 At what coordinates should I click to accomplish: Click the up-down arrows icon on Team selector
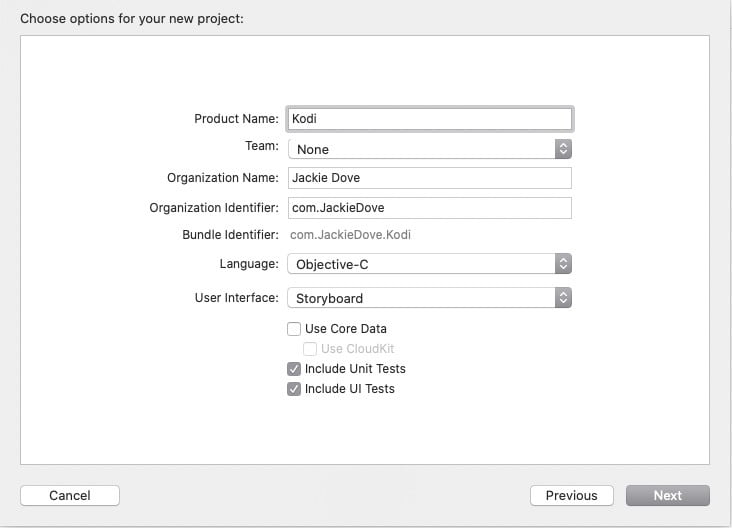click(563, 149)
